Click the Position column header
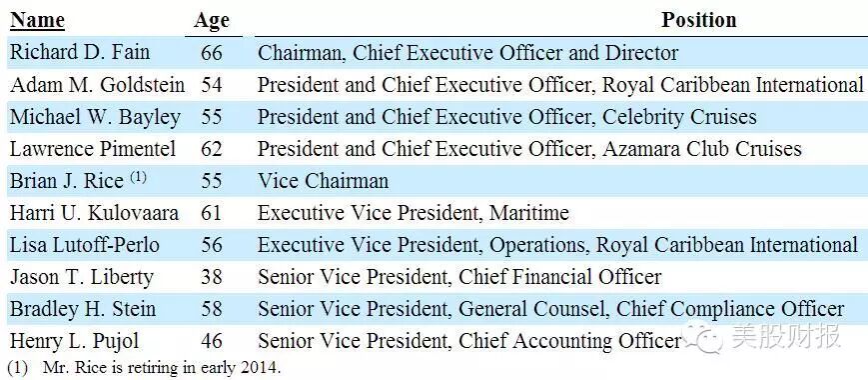Image resolution: width=868 pixels, height=380 pixels. coord(699,19)
